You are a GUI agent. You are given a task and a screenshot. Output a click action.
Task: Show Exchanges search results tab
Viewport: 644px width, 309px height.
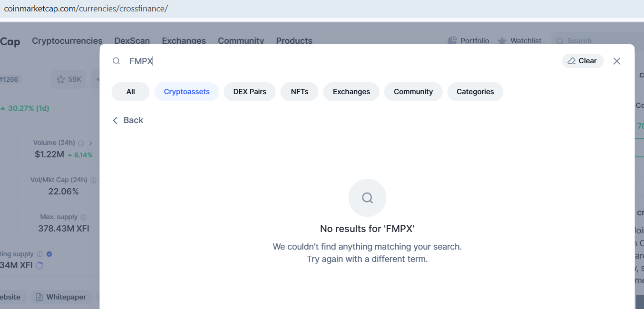tap(351, 92)
